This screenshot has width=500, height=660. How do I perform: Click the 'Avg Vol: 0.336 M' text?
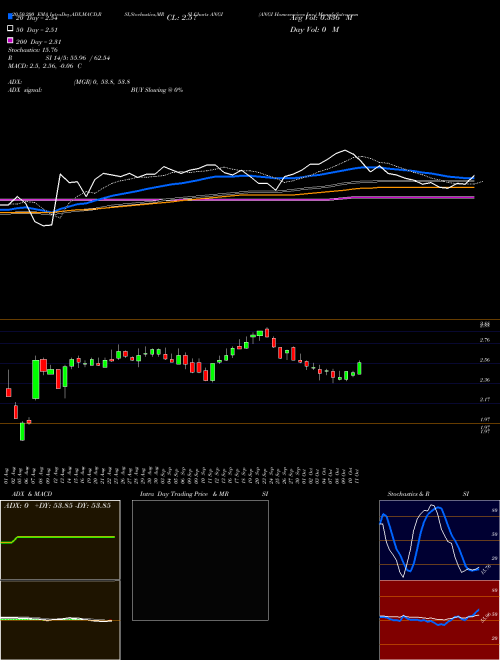(321, 18)
